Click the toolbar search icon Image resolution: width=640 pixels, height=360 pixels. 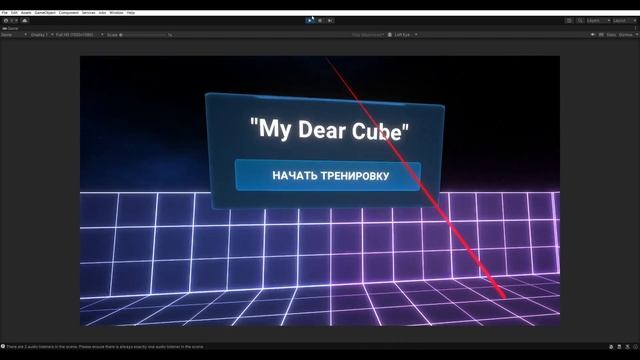pyautogui.click(x=580, y=20)
